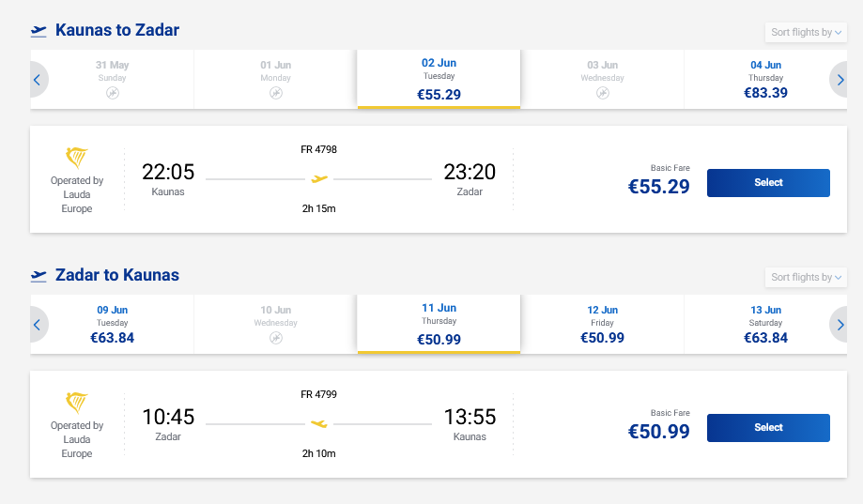Select the €50.99 Basic Fare flight
The width and height of the screenshot is (863, 504).
coord(767,428)
